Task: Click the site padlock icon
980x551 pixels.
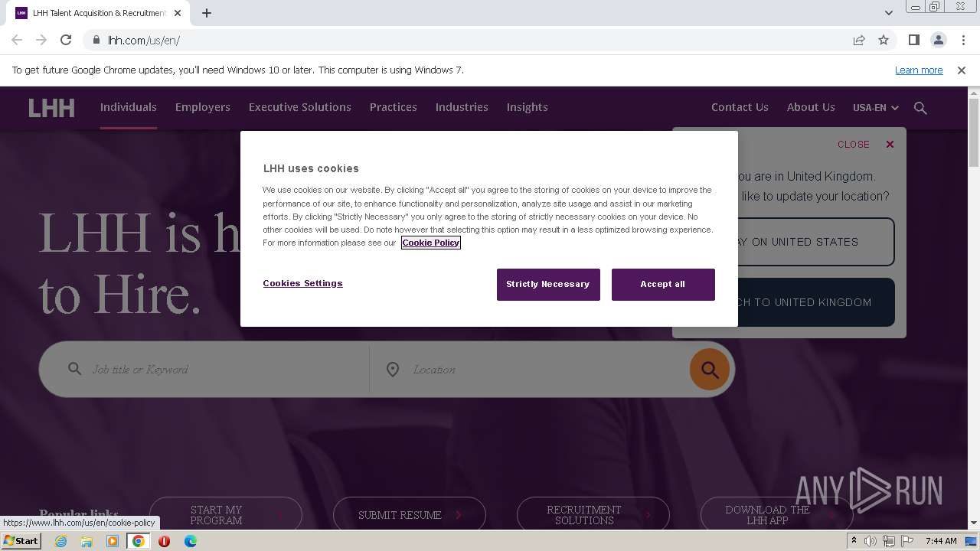Action: (96, 40)
